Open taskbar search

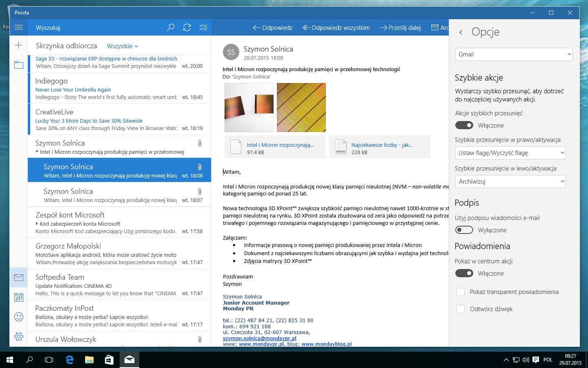[29, 360]
